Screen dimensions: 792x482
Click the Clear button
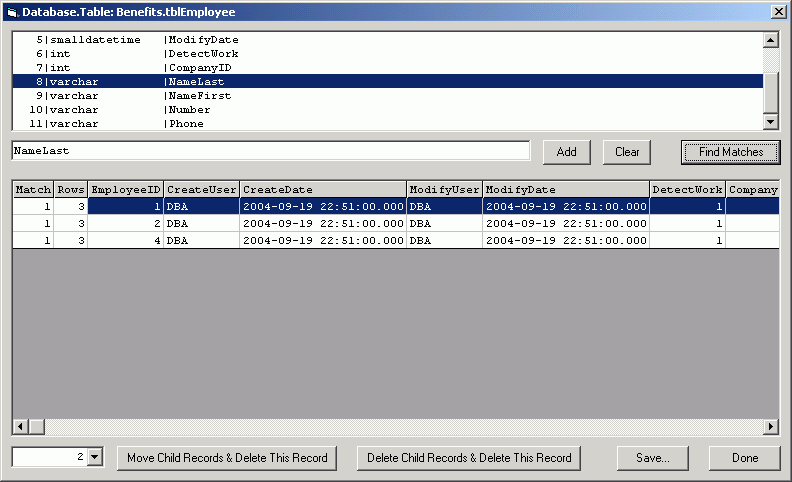[x=626, y=152]
